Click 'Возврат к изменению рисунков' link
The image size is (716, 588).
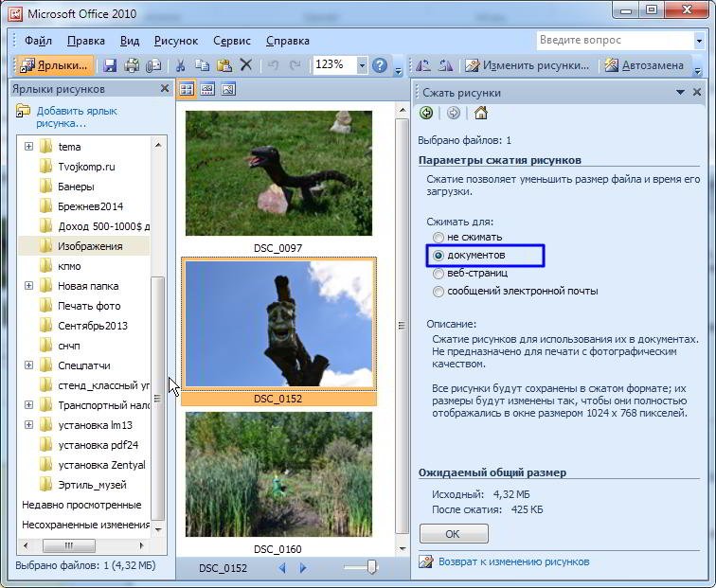pos(513,561)
